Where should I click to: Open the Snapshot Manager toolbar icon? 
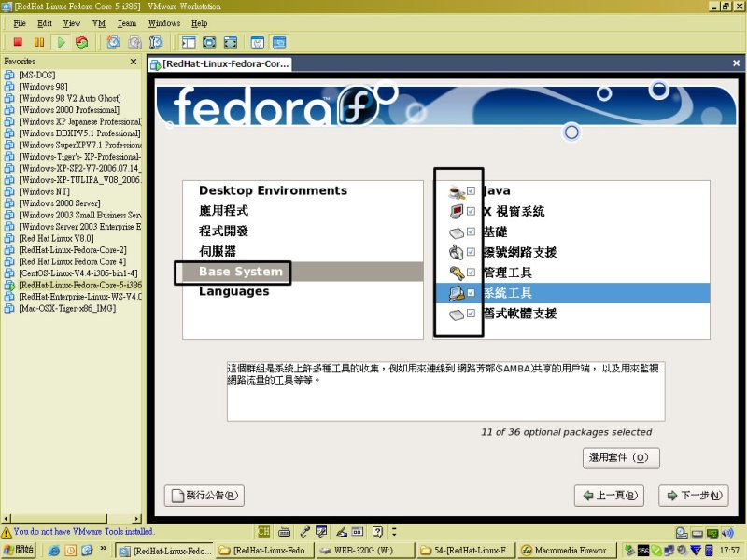[156, 42]
